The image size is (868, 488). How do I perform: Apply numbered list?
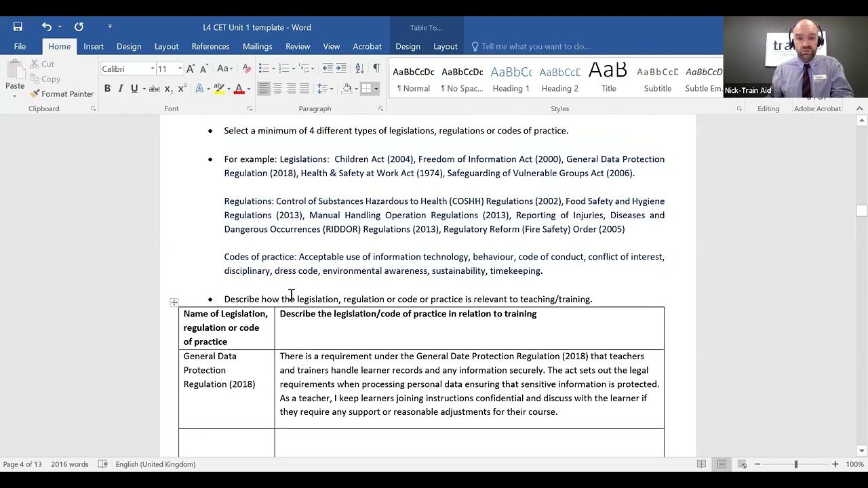(x=284, y=68)
